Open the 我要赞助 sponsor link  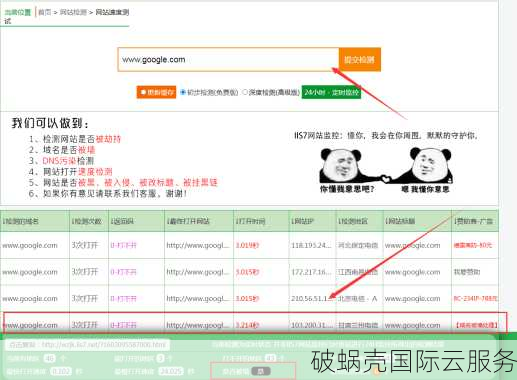[x=467, y=272]
